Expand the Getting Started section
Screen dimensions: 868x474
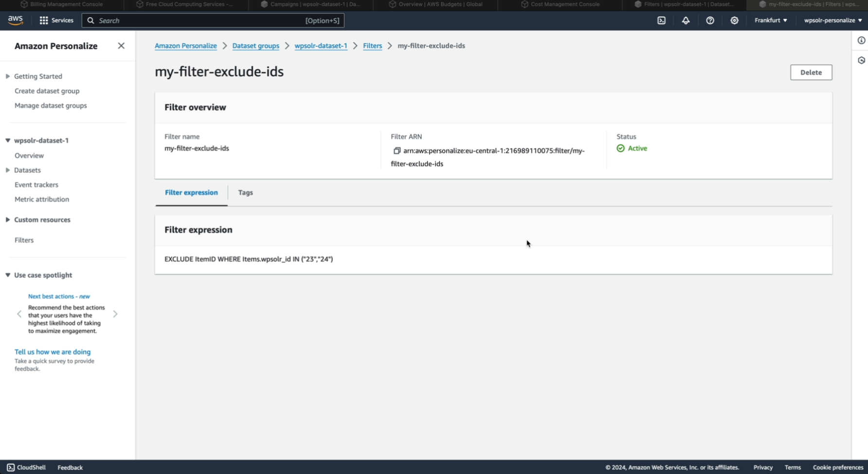(8, 76)
